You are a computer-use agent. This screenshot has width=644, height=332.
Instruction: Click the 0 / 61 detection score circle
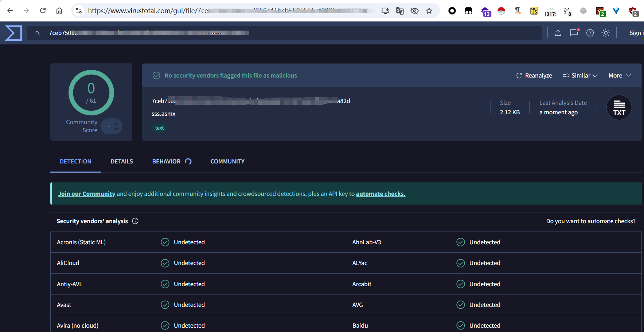coord(91,92)
